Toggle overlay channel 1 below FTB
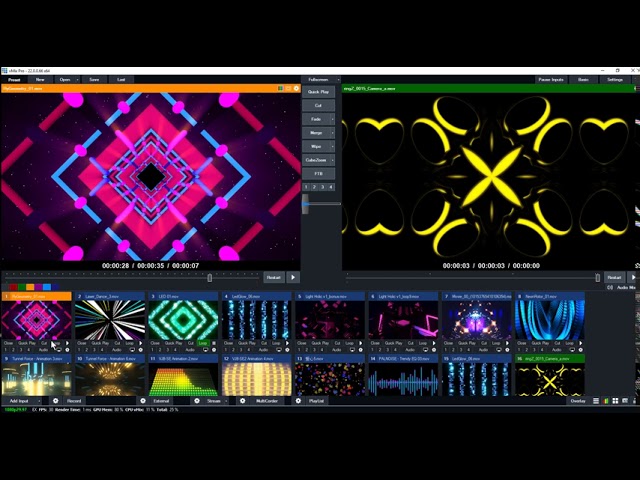Screen dimensions: 640x480 (x=307, y=187)
